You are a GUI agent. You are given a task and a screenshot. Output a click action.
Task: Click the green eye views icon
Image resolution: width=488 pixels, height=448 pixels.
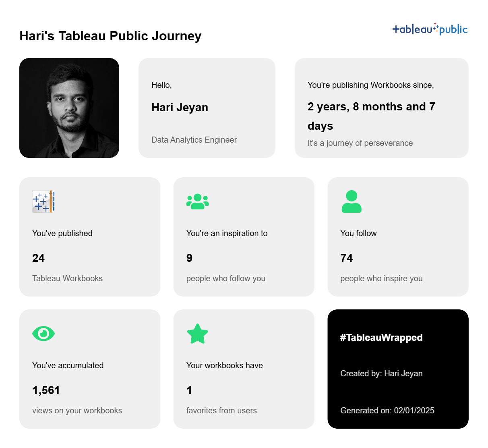43,334
